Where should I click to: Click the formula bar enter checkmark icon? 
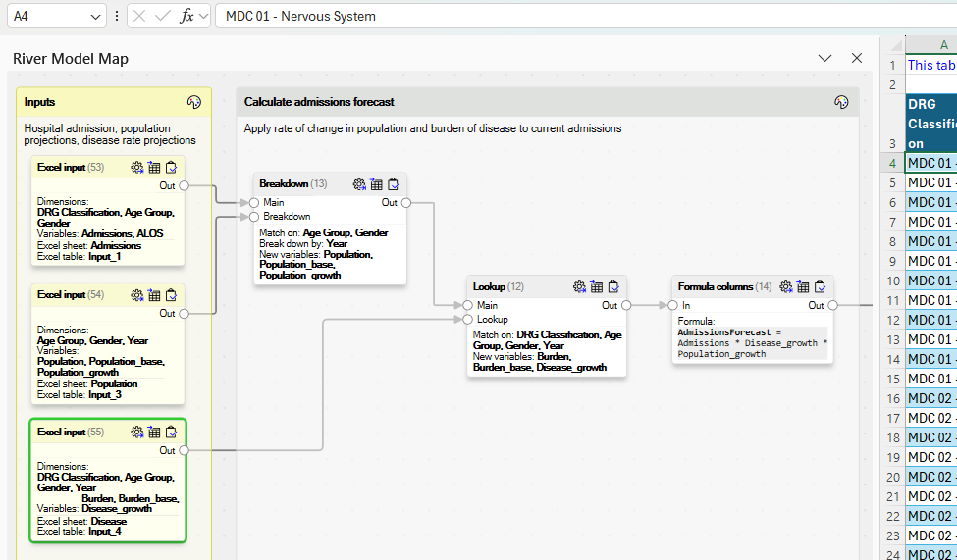(163, 17)
